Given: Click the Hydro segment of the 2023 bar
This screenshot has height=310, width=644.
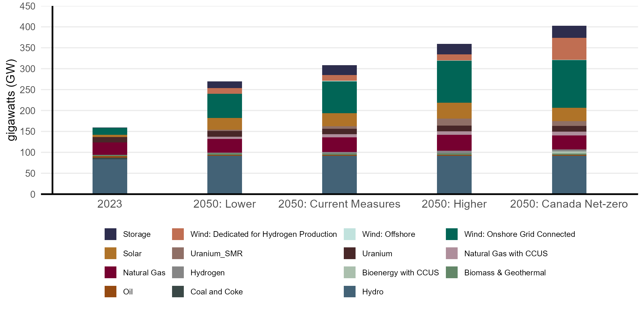Looking at the screenshot, I should coord(110,176).
